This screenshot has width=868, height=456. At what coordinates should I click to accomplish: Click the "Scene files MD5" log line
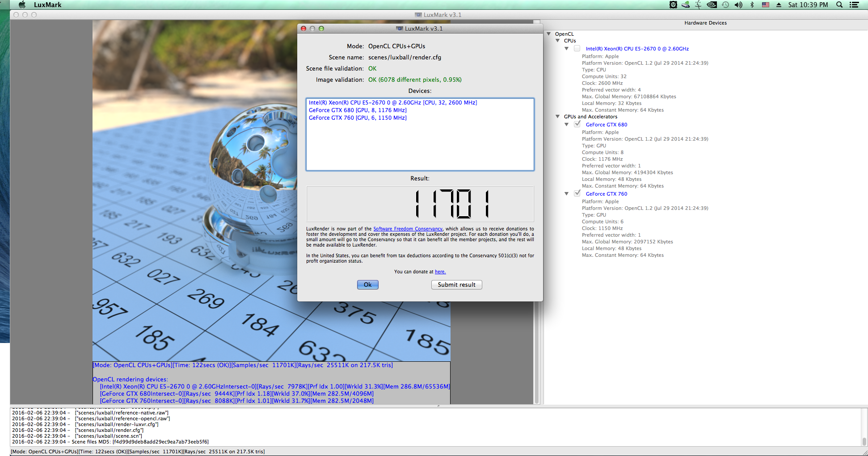[110, 442]
